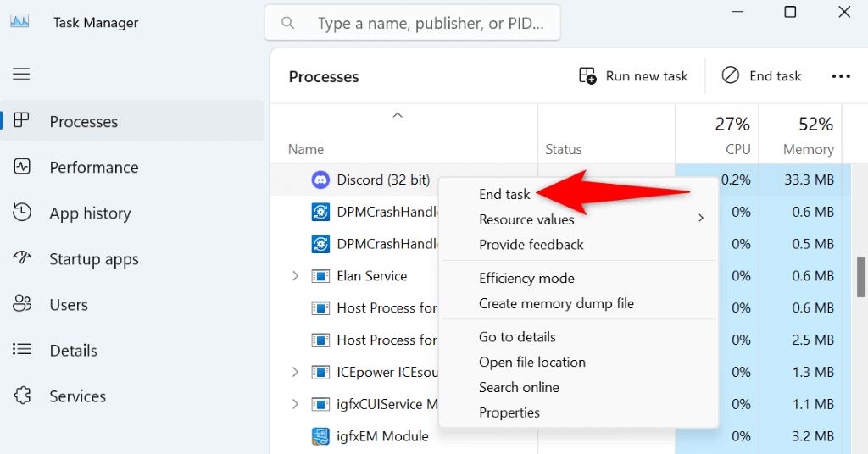Select Efficiency mode from context menu

(x=526, y=278)
